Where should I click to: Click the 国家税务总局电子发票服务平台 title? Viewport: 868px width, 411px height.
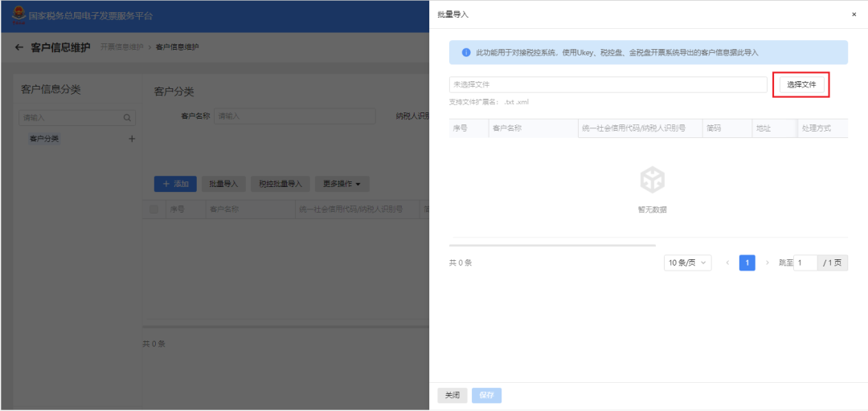[91, 16]
